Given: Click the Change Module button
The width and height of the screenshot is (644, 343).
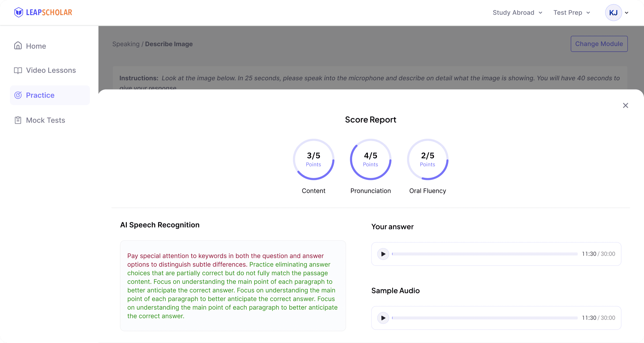Looking at the screenshot, I should 599,44.
